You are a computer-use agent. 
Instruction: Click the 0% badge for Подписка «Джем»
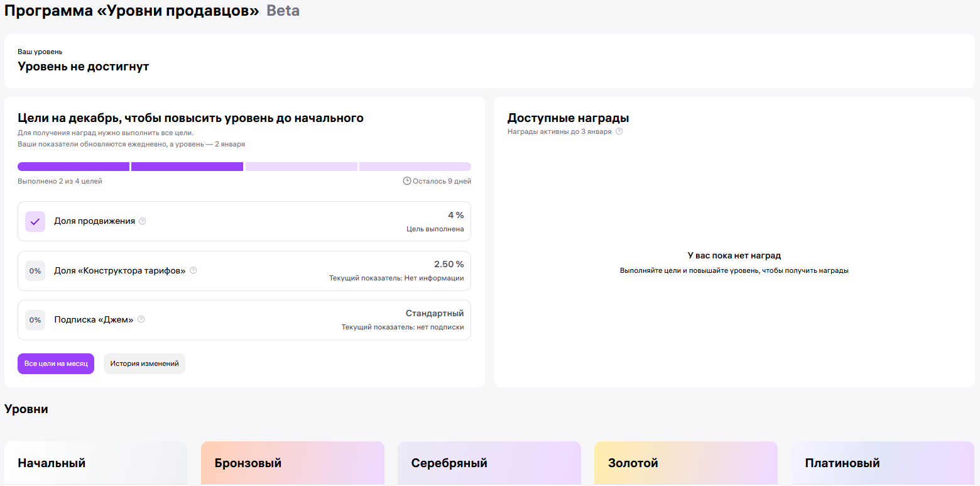pos(35,320)
